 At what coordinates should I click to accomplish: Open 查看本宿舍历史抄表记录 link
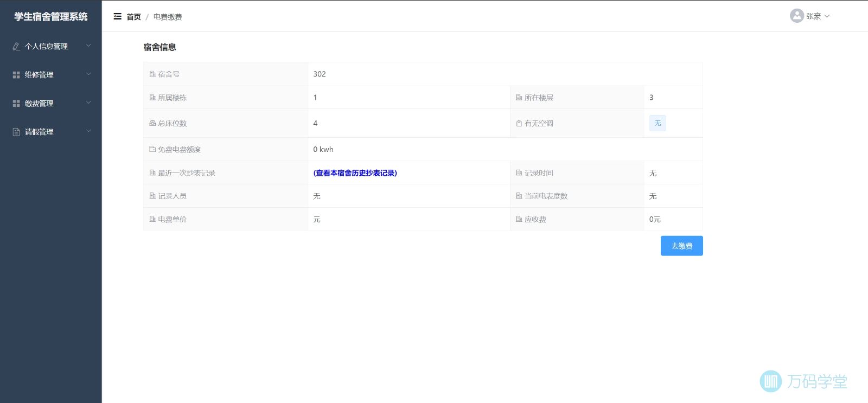[355, 173]
